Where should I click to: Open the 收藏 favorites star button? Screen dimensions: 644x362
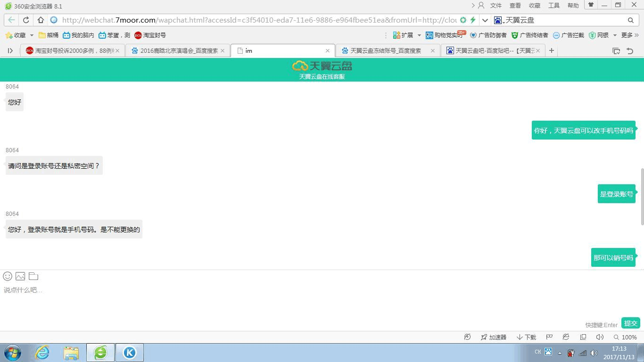(x=15, y=35)
